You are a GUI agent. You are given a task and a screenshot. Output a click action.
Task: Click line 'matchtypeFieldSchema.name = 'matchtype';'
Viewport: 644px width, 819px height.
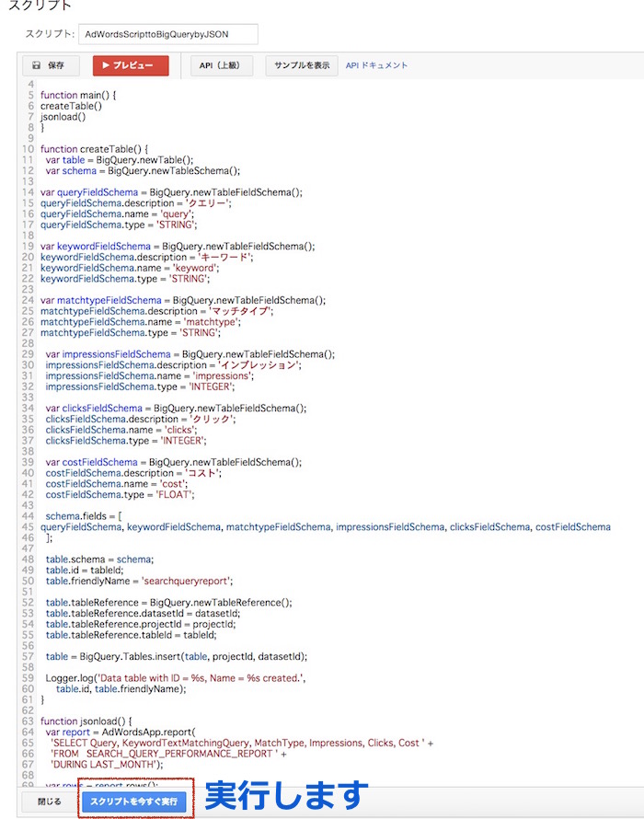coord(141,322)
